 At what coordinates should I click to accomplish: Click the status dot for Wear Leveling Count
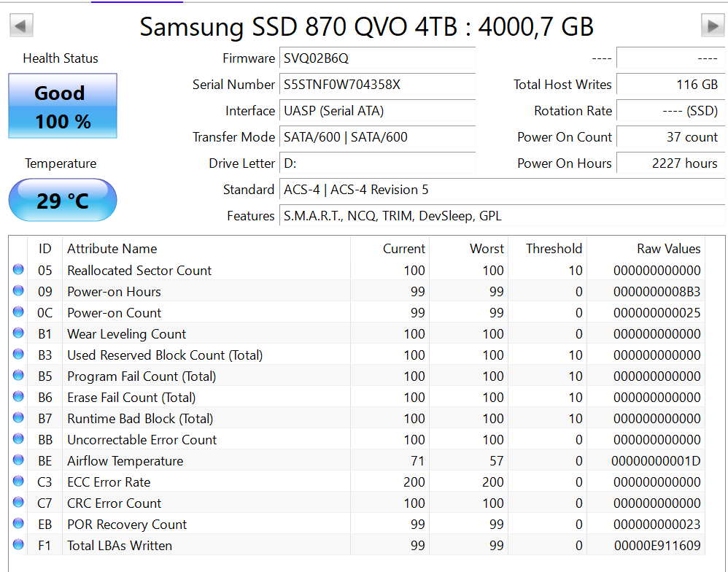(x=18, y=333)
